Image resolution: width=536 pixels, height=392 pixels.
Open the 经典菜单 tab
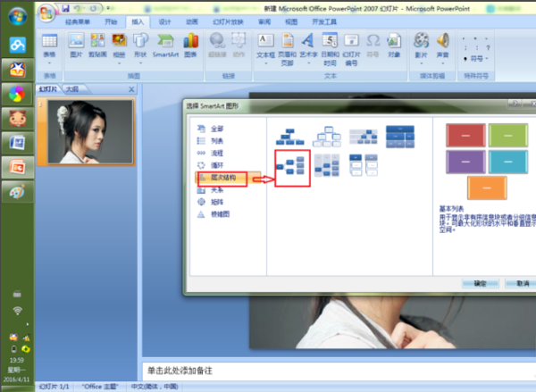click(x=78, y=21)
